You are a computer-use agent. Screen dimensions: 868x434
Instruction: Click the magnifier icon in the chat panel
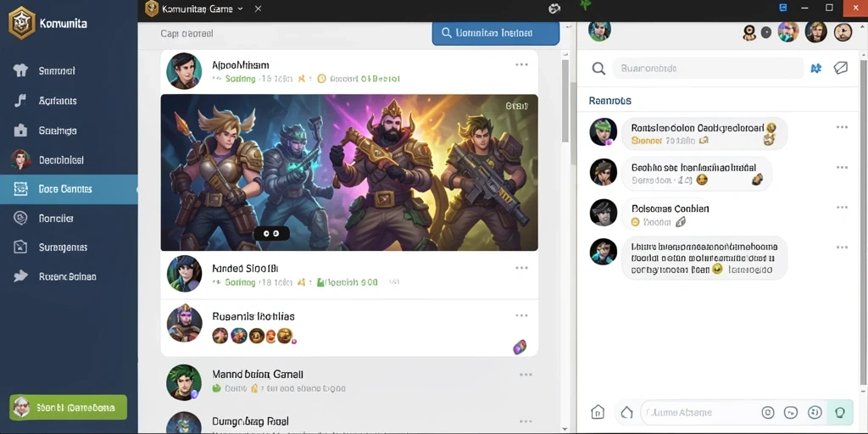click(x=598, y=69)
